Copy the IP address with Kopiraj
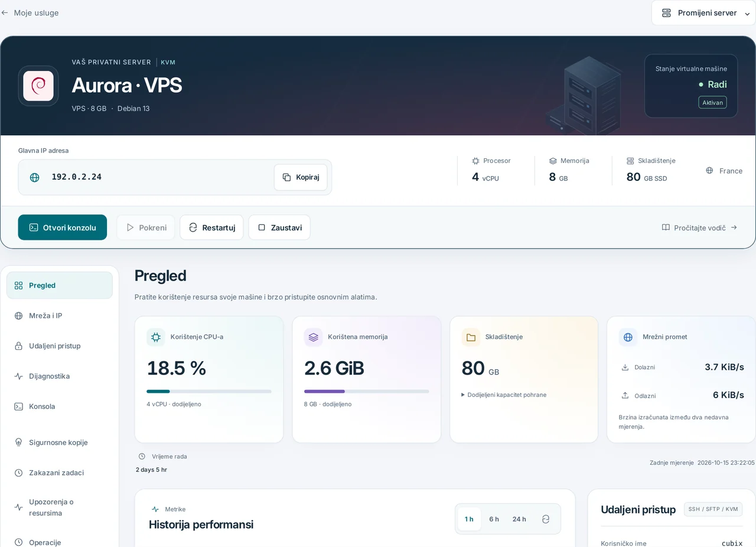The image size is (756, 547). click(301, 177)
